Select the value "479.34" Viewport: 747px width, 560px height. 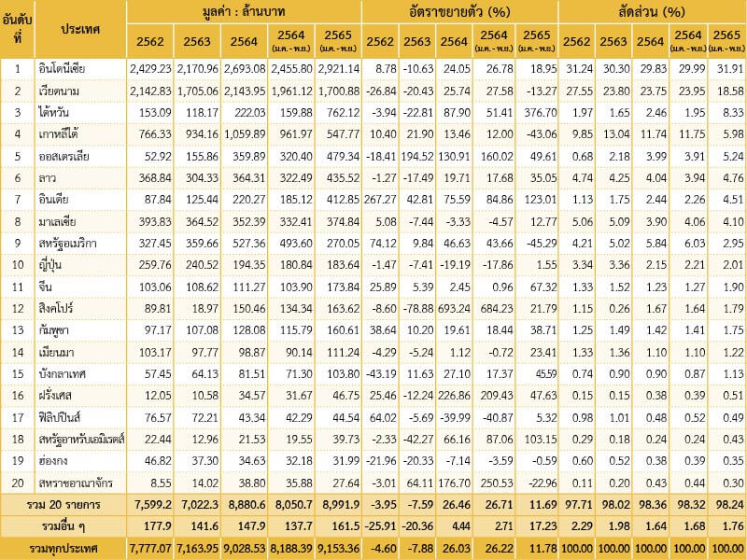[344, 156]
